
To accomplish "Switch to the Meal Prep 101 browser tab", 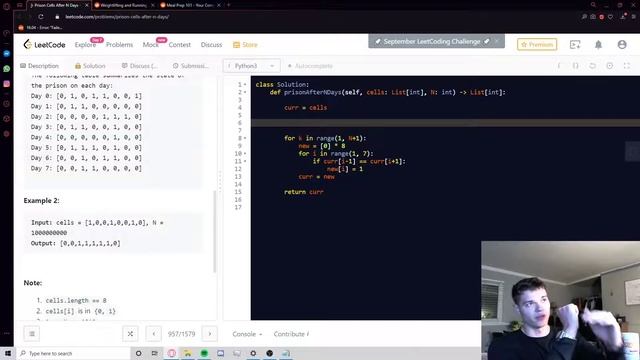I will pyautogui.click(x=190, y=5).
